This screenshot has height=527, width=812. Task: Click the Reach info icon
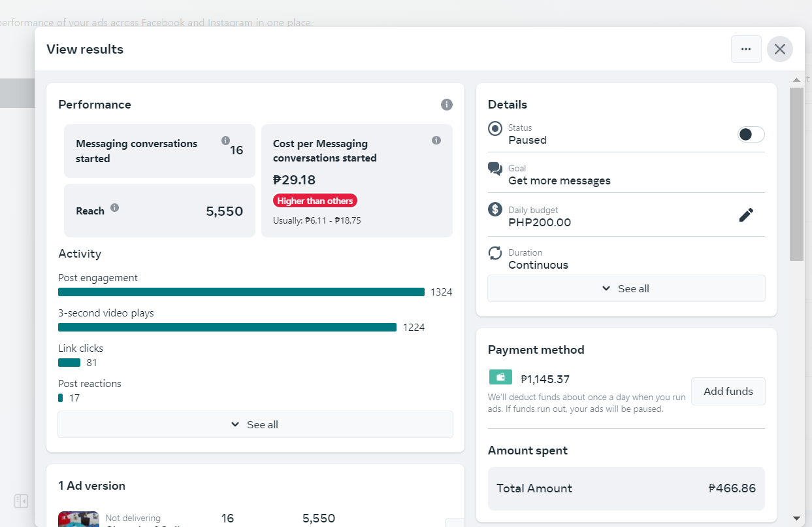pos(115,208)
